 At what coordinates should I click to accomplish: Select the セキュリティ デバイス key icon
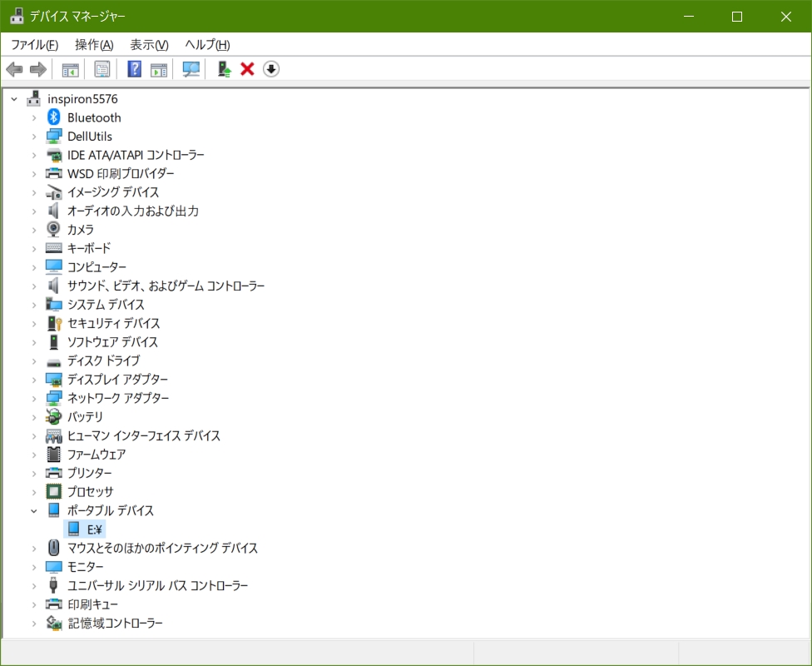coord(54,323)
